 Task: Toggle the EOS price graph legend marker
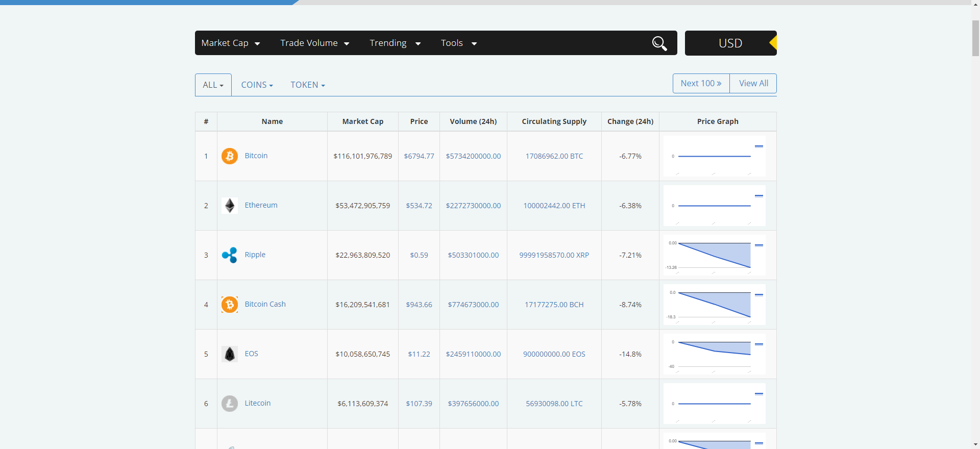(x=759, y=344)
